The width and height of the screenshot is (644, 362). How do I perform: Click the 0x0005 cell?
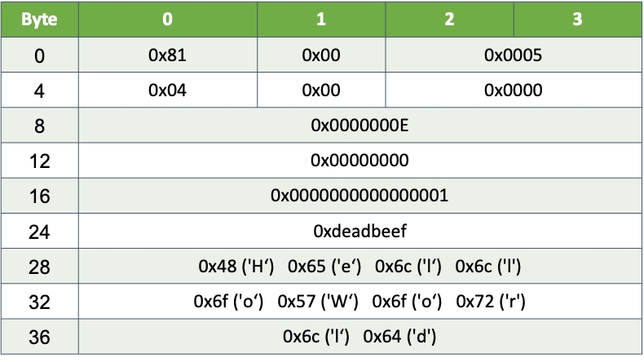[513, 55]
